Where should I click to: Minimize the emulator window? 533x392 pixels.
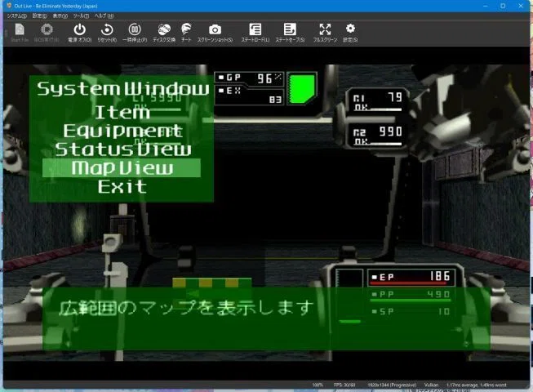click(x=485, y=6)
